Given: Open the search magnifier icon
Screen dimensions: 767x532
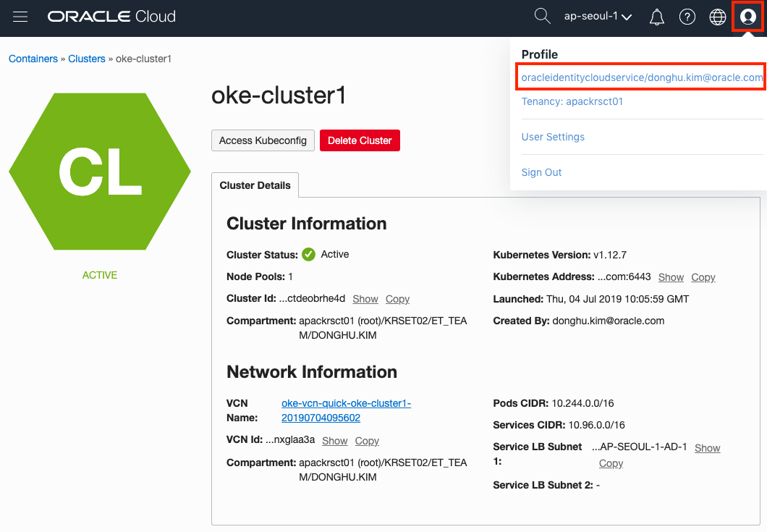Looking at the screenshot, I should click(542, 16).
